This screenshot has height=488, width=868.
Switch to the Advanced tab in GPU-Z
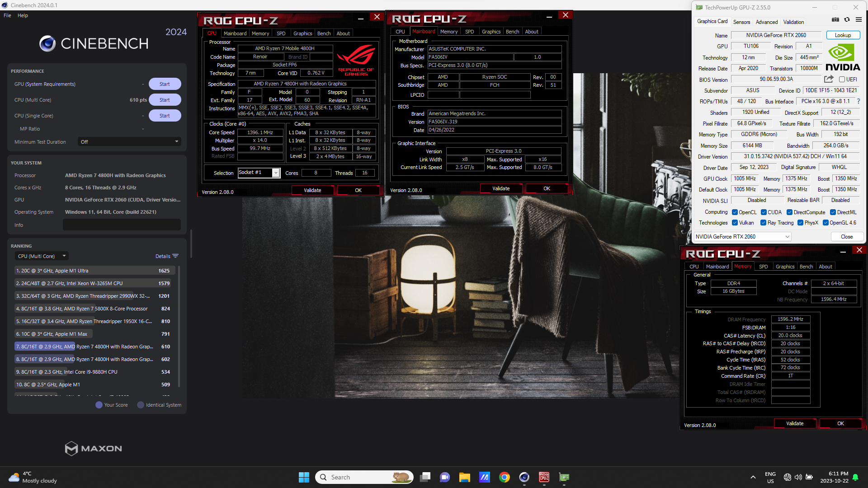[767, 22]
